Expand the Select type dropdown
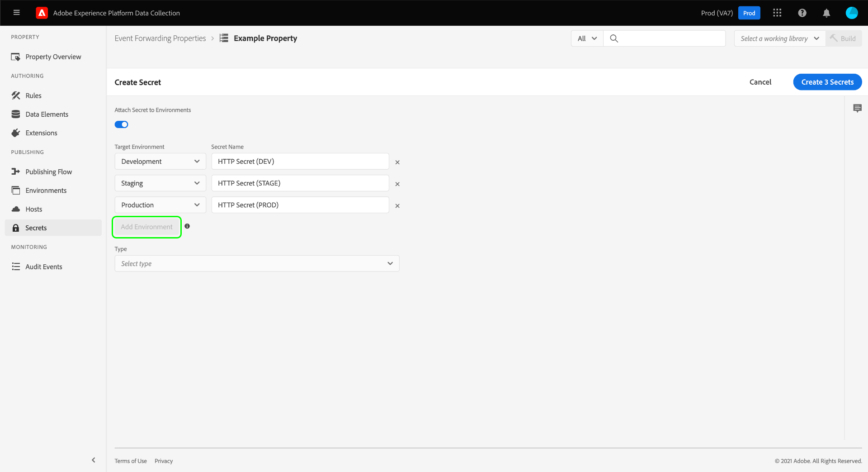This screenshot has height=472, width=868. pos(257,263)
